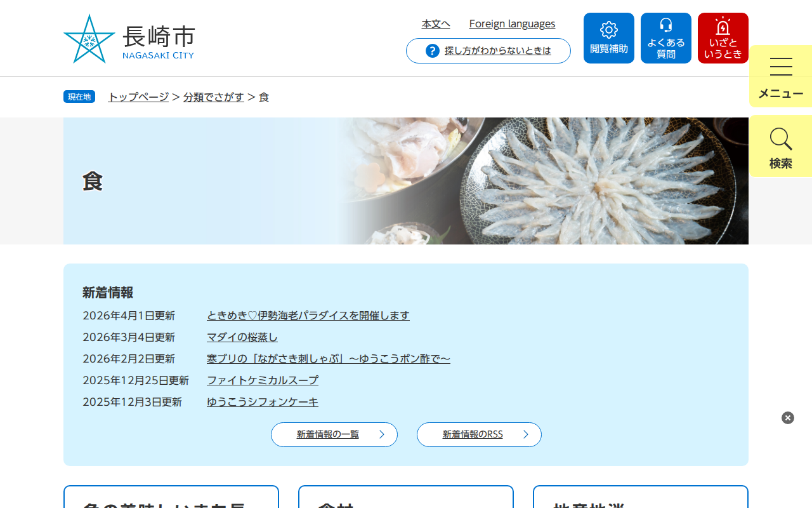Dismiss the floating panel with the X button
812x508 pixels.
[788, 418]
